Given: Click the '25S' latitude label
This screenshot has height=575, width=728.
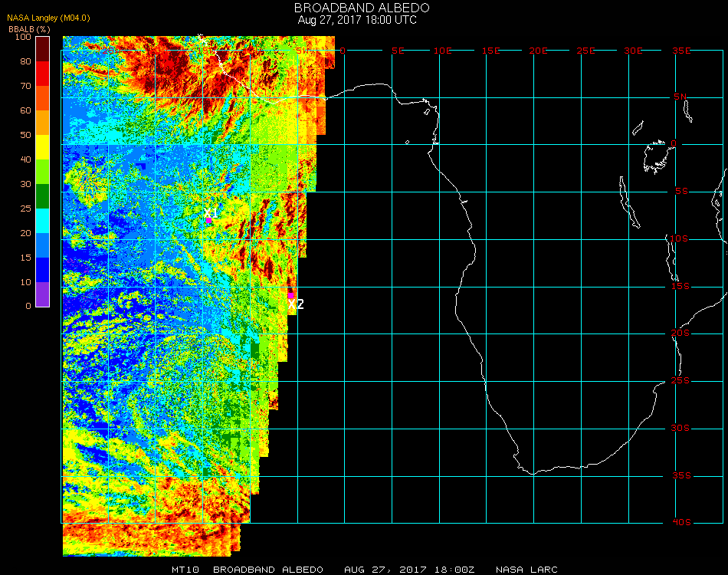Looking at the screenshot, I should (x=680, y=381).
